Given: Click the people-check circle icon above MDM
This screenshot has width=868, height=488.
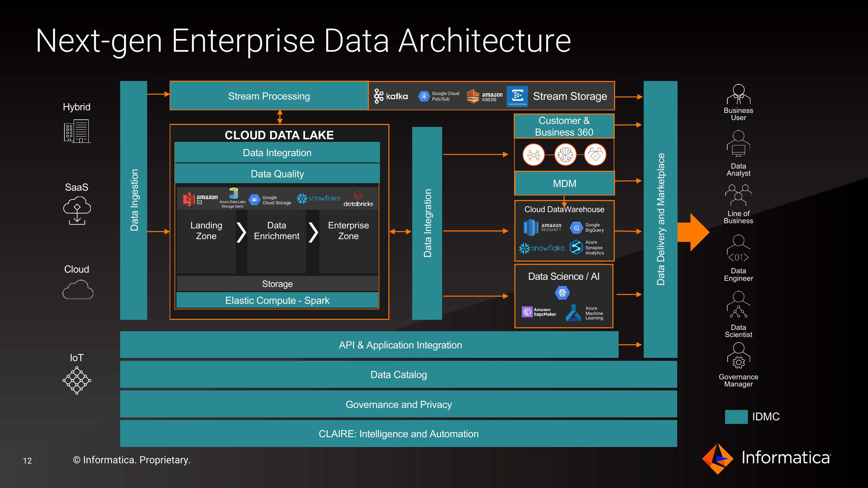Looking at the screenshot, I should tap(595, 155).
